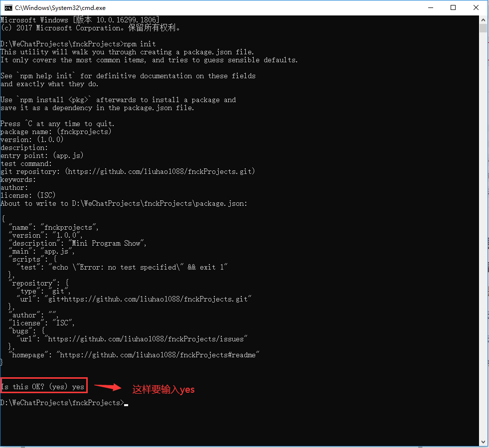Screen dimensions: 489x448
Task: Click the 'license: (ISC)' prompt line
Action: 28,195
